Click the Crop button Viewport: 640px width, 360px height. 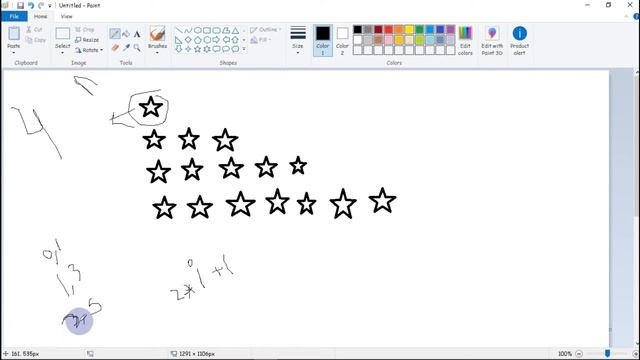click(84, 29)
